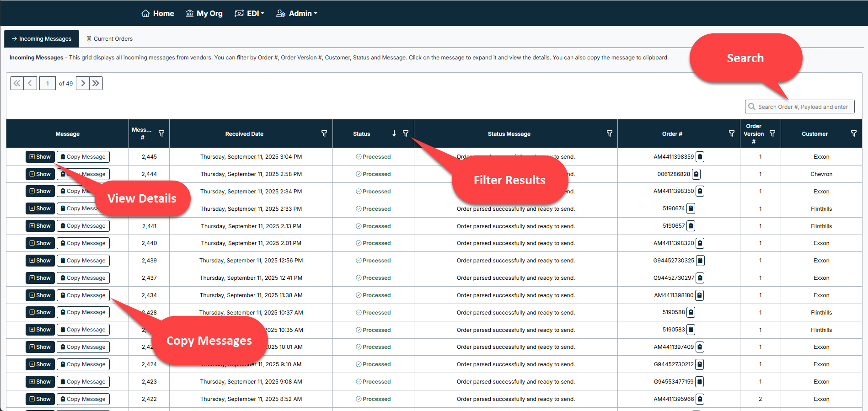Copy order number G94452730325 to clipboard
This screenshot has width=868, height=411.
pyautogui.click(x=700, y=261)
